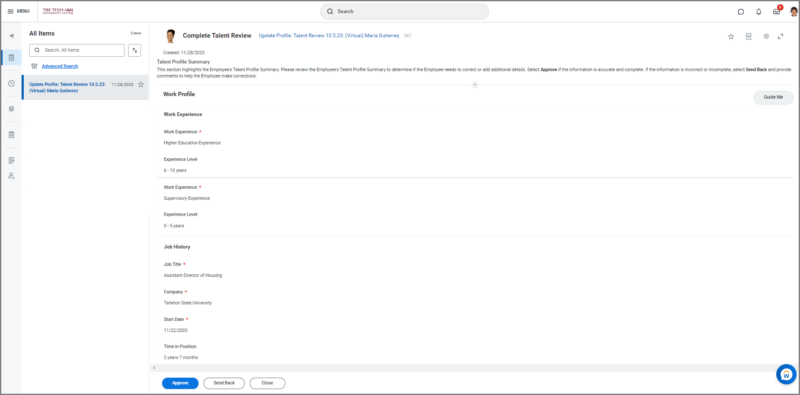
Task: Click the filter sliders icon beside Advanced Search
Action: click(34, 66)
